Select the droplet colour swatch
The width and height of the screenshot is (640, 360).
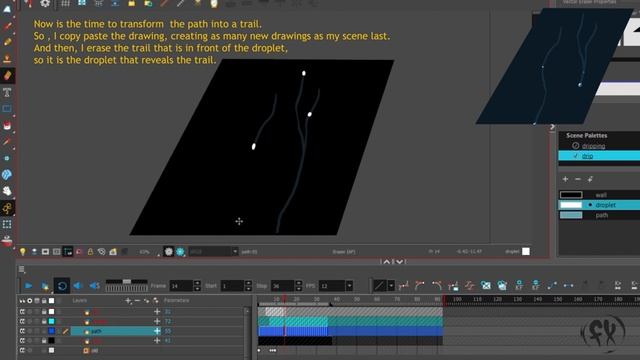[571, 205]
